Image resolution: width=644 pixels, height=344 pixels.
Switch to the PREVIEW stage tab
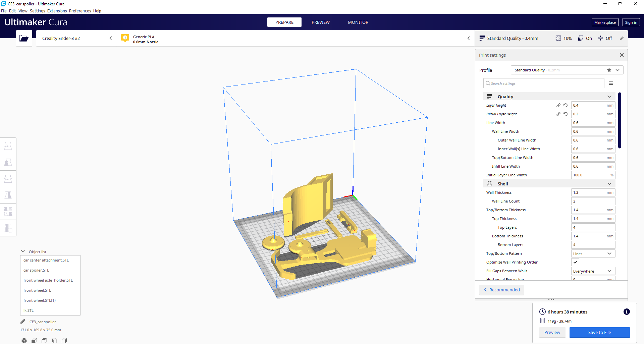pyautogui.click(x=321, y=22)
